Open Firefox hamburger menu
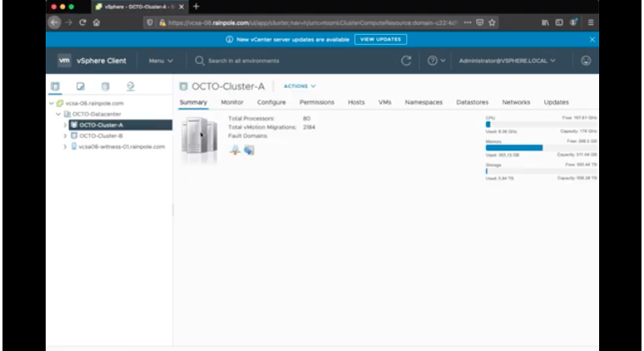644x351 pixels. [x=591, y=22]
